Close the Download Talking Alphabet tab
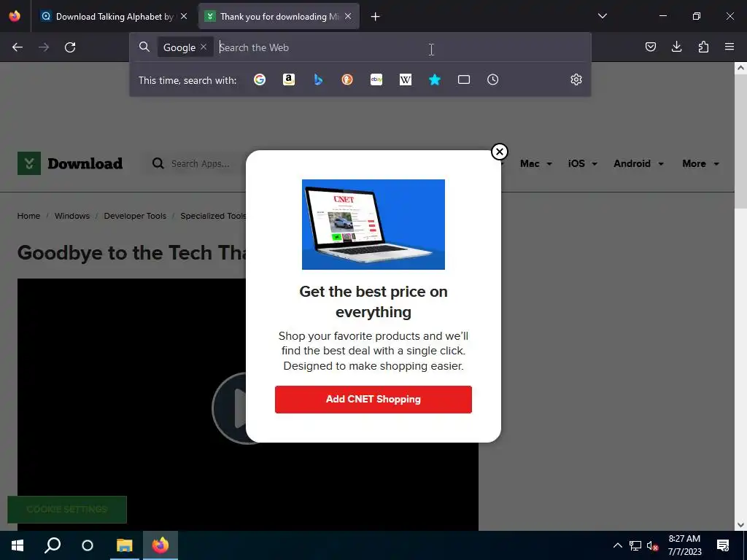 (x=184, y=16)
